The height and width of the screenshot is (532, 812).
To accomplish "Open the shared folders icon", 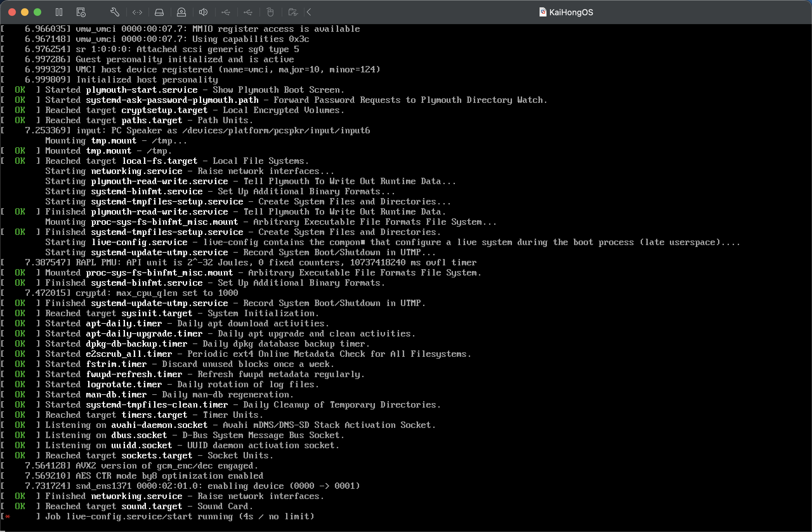I will pyautogui.click(x=293, y=12).
